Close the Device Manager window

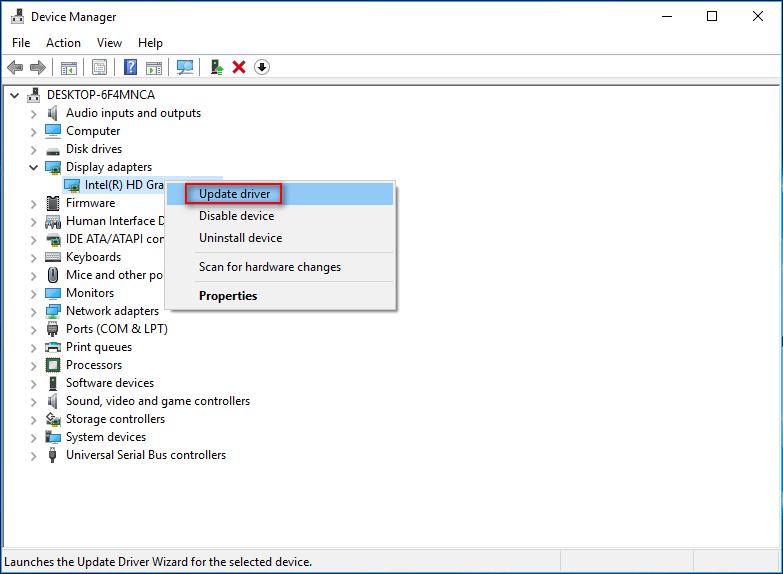[758, 16]
